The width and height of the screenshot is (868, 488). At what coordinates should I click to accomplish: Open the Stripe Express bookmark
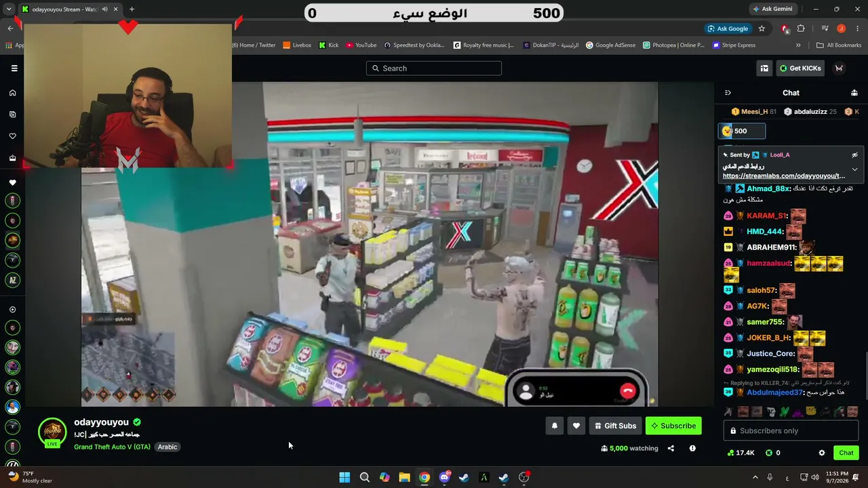tap(734, 45)
